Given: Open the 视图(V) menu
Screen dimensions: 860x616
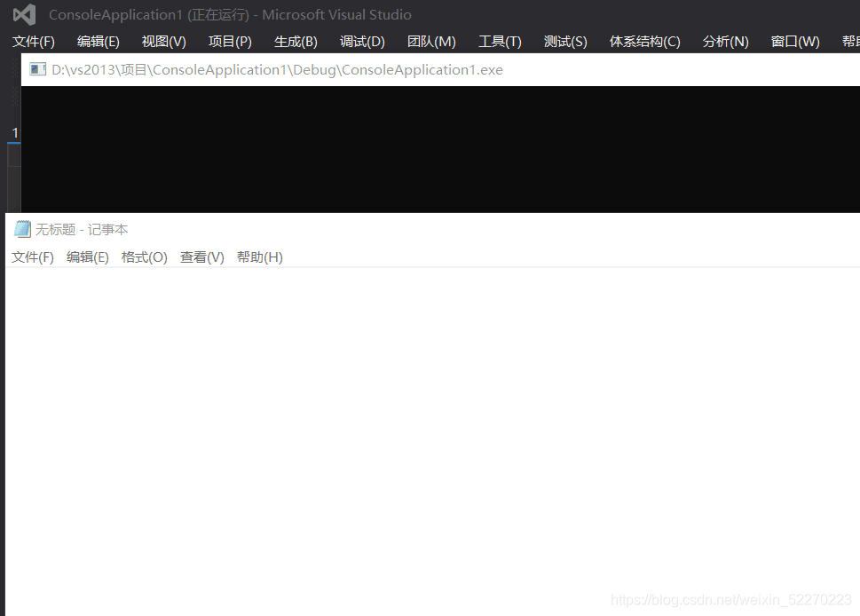Looking at the screenshot, I should (164, 42).
